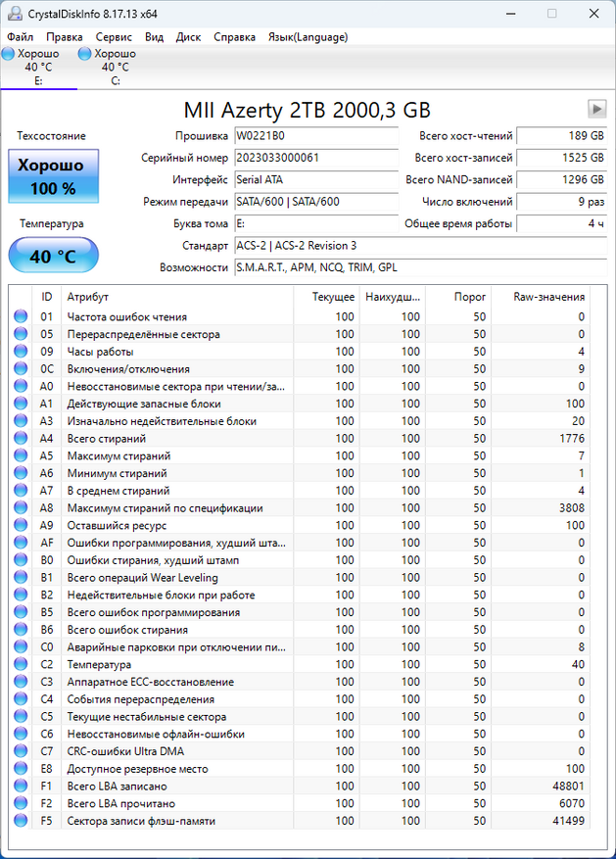The width and height of the screenshot is (616, 859).
Task: Select the Всего LBA прочитано attribute name
Action: click(x=121, y=804)
